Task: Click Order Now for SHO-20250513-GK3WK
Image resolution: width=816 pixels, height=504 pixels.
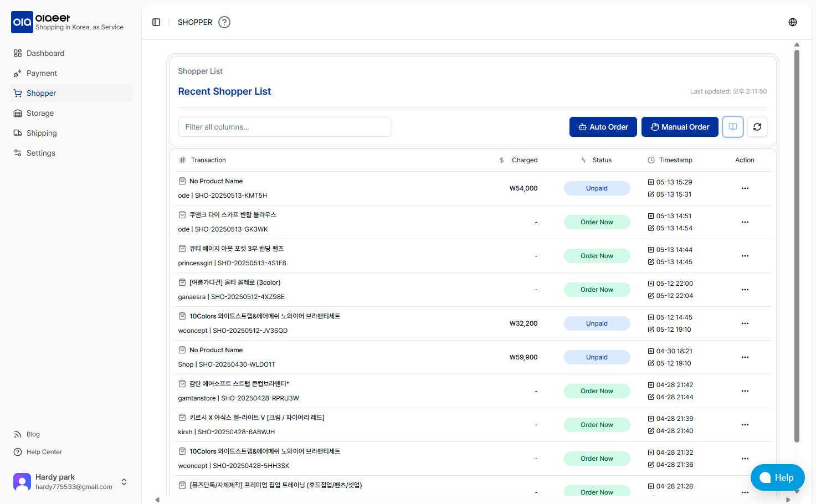Action: pyautogui.click(x=597, y=222)
